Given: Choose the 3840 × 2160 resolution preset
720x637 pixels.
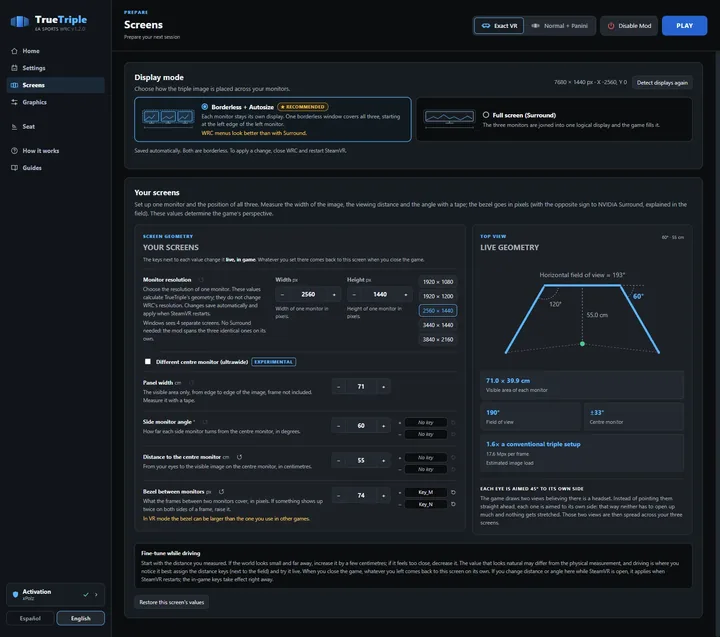Looking at the screenshot, I should point(438,339).
